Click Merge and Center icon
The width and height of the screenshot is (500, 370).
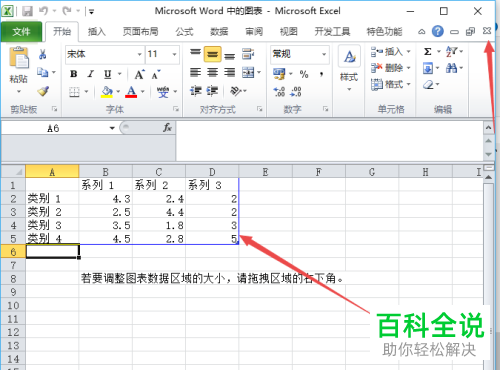point(248,72)
